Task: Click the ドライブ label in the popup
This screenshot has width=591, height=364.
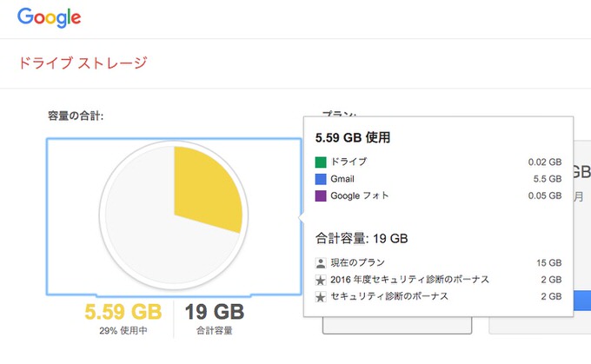Action: [349, 162]
